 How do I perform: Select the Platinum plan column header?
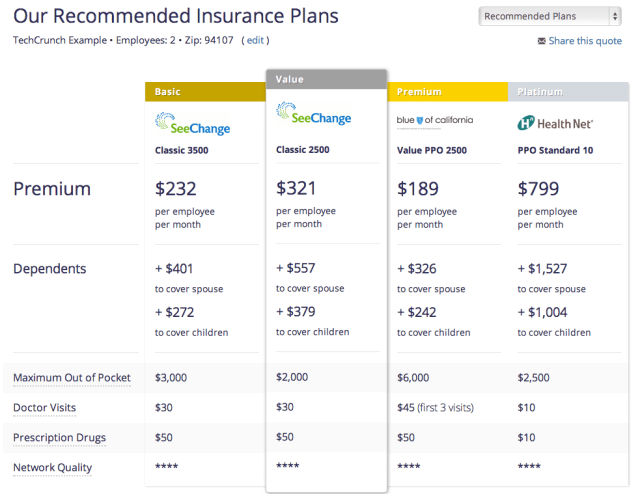pyautogui.click(x=568, y=91)
